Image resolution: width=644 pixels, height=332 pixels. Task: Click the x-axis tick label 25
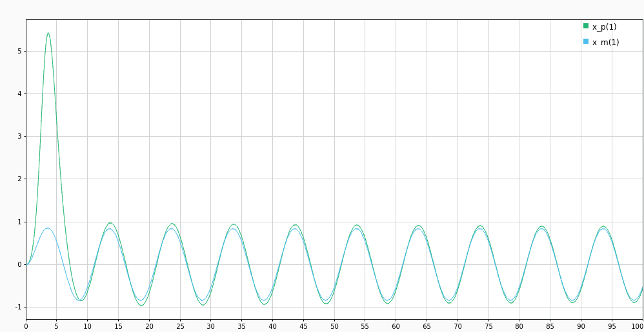180,327
